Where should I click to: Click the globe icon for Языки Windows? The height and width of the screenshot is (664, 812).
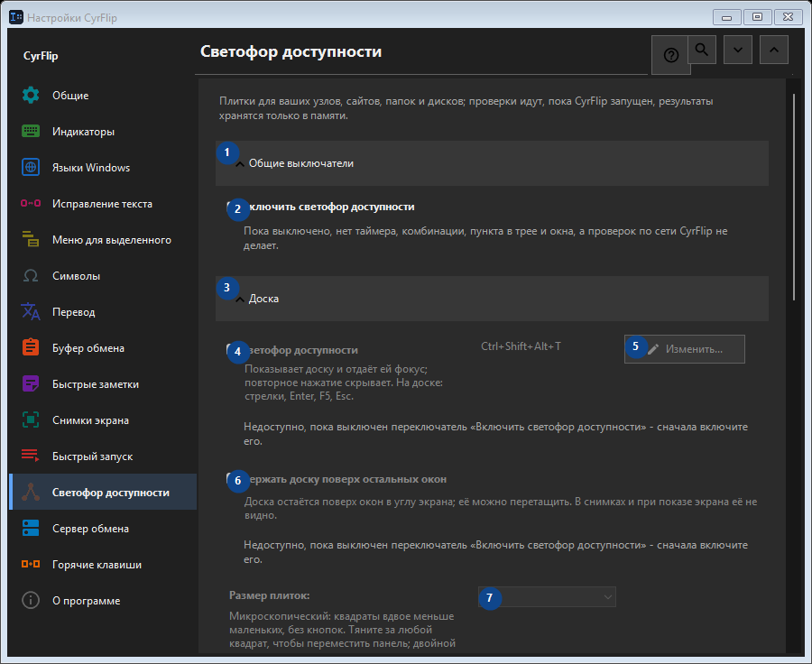pyautogui.click(x=31, y=167)
